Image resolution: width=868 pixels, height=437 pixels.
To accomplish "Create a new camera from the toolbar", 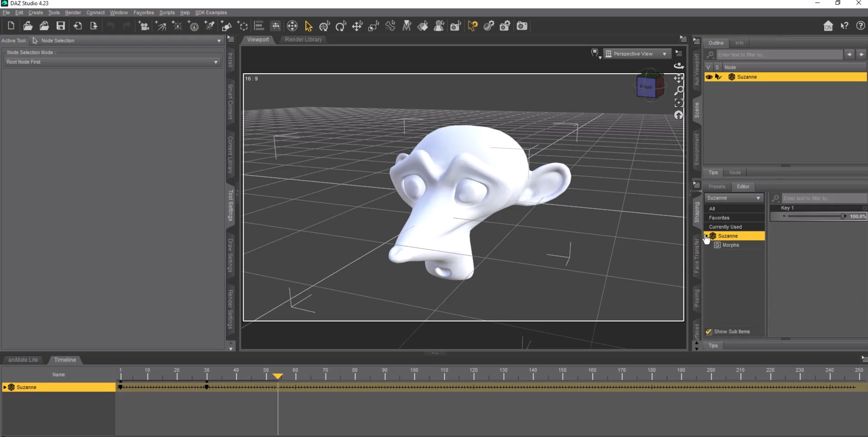I will tap(144, 26).
